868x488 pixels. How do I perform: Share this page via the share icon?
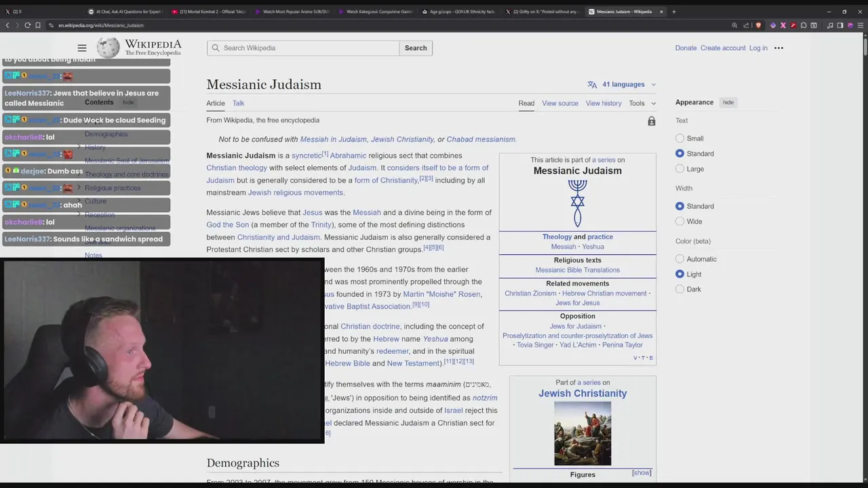(747, 25)
